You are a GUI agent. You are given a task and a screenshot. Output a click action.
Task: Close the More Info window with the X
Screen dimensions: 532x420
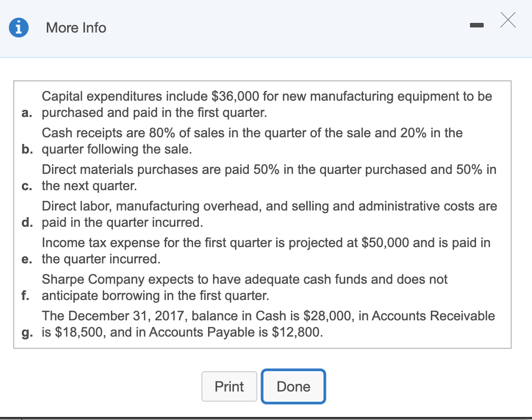[x=508, y=21]
